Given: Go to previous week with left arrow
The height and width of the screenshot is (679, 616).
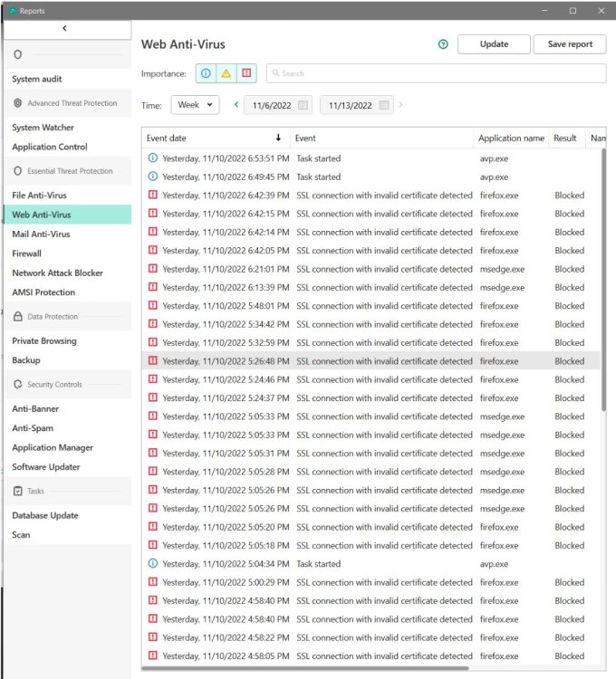Looking at the screenshot, I should (236, 104).
